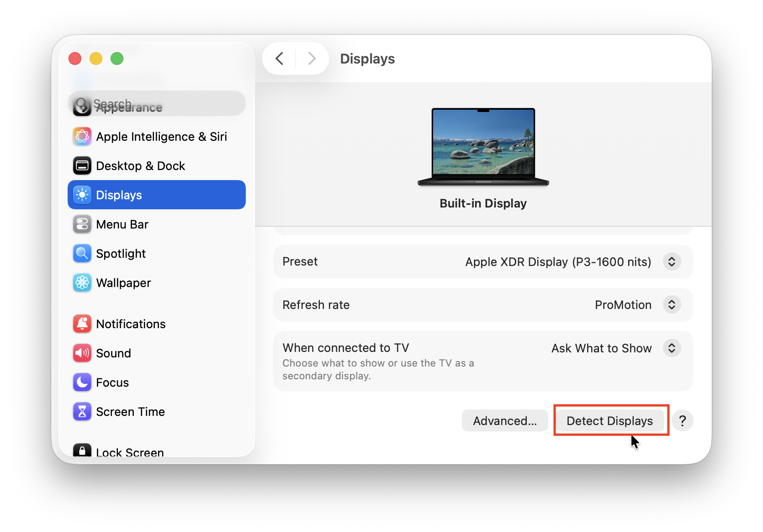The image size is (763, 532).
Task: Open the Advanced display options
Action: pos(504,420)
